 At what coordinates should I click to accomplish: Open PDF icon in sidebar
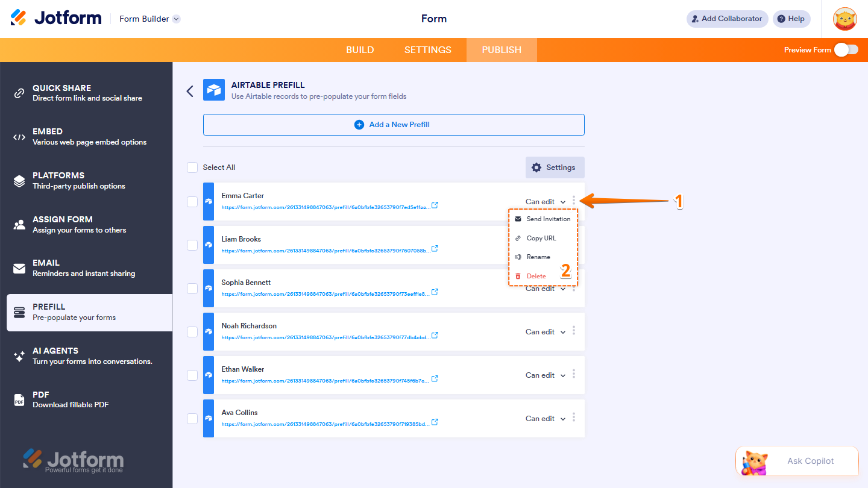pos(19,399)
